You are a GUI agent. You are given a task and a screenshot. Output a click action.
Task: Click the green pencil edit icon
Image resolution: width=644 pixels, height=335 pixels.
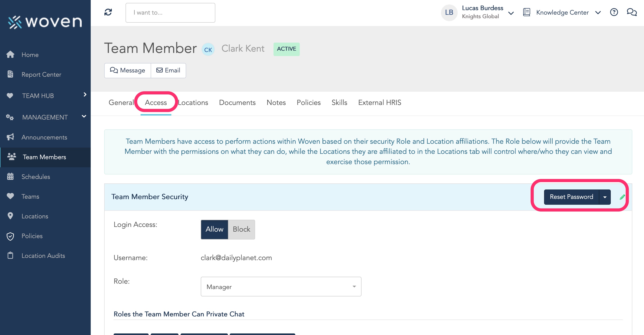[x=622, y=197]
